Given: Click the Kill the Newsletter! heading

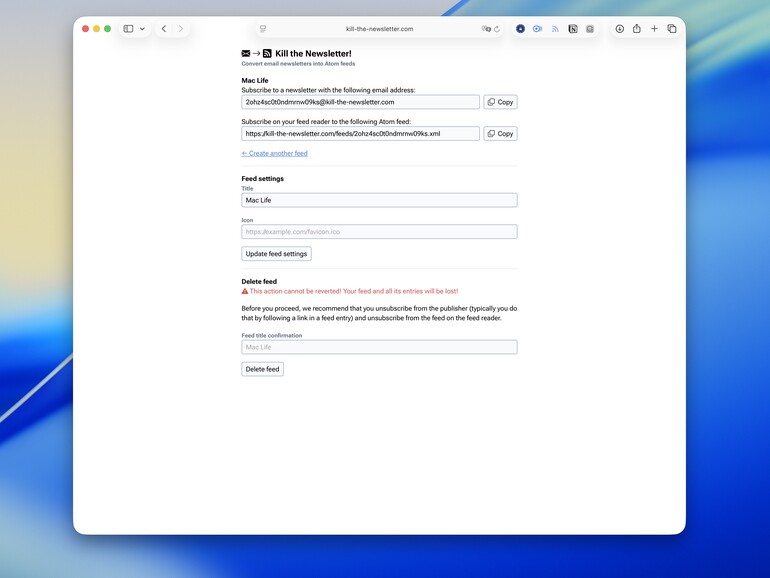Looking at the screenshot, I should (313, 54).
